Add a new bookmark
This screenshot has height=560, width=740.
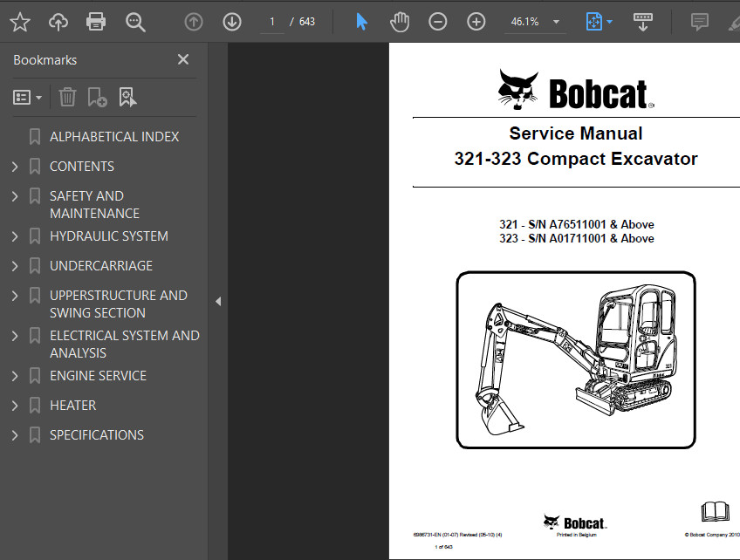click(97, 97)
